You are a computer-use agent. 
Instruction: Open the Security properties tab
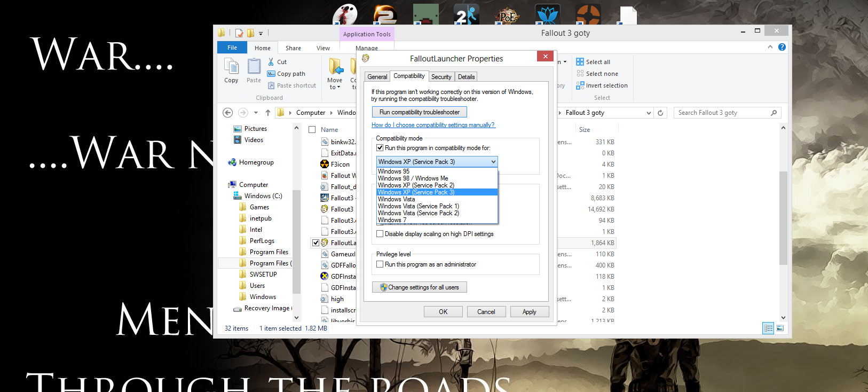coord(441,77)
